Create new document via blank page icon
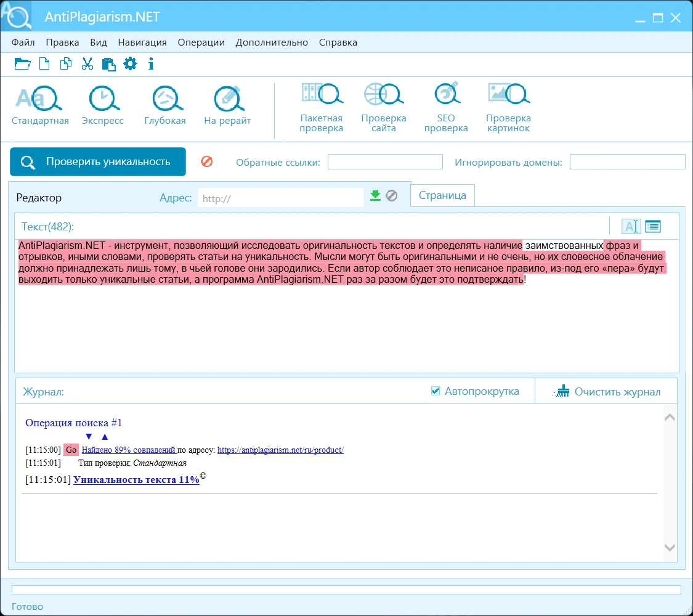693x616 pixels. click(44, 64)
